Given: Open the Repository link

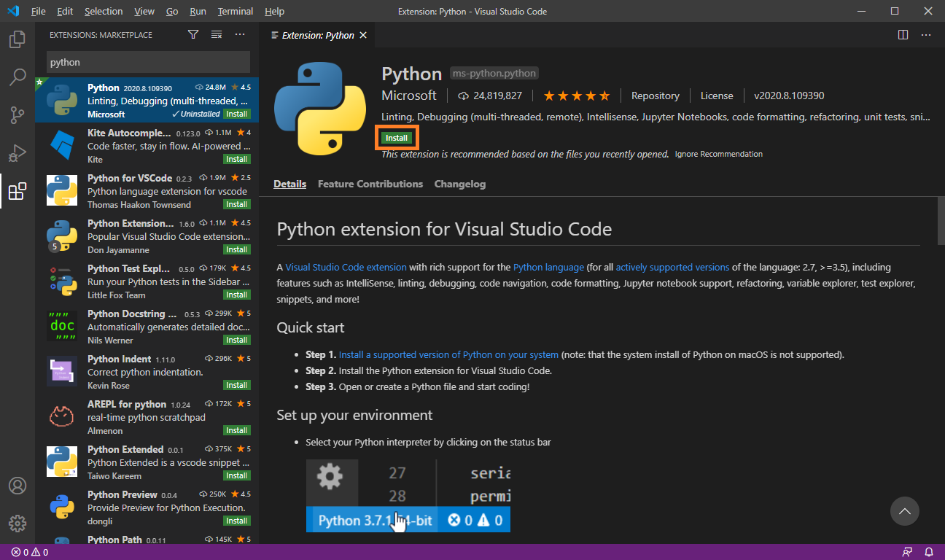Looking at the screenshot, I should click(x=656, y=96).
